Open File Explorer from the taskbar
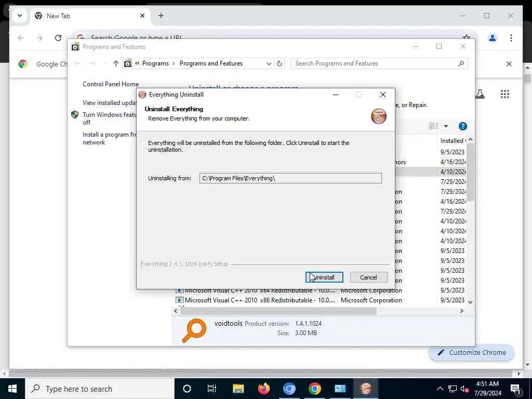 pyautogui.click(x=238, y=389)
